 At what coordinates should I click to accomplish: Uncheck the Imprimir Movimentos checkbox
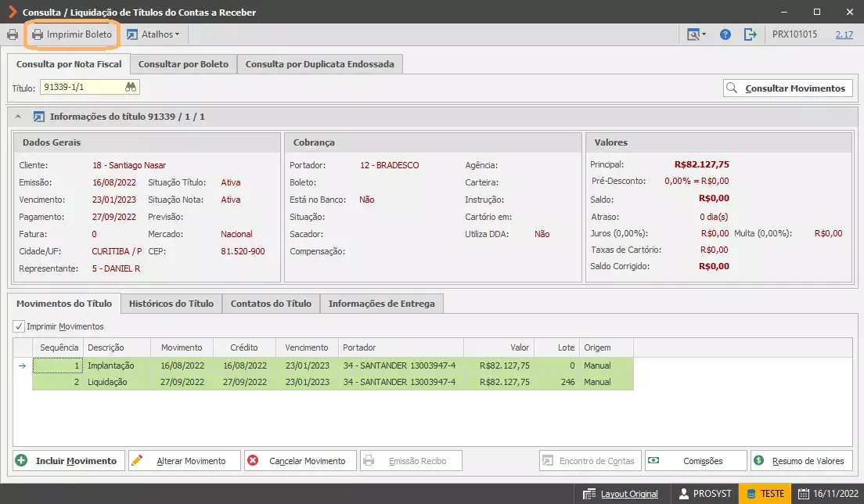pyautogui.click(x=19, y=326)
